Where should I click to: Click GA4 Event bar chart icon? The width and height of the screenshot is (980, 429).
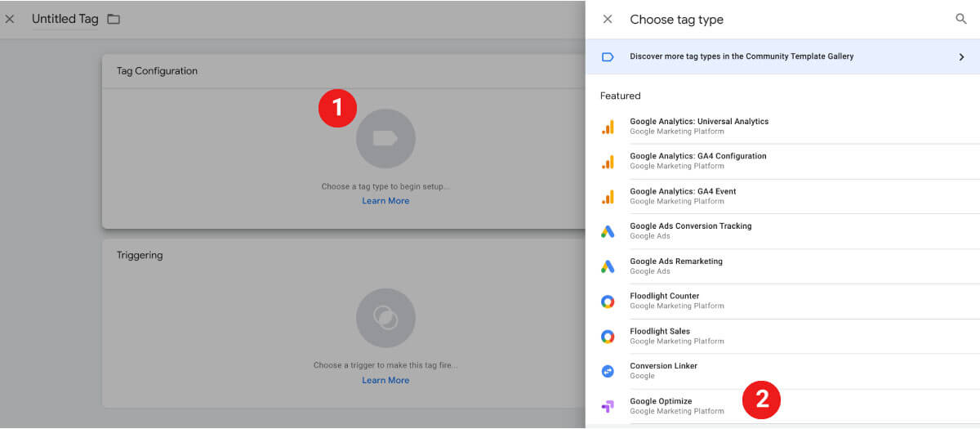point(608,197)
